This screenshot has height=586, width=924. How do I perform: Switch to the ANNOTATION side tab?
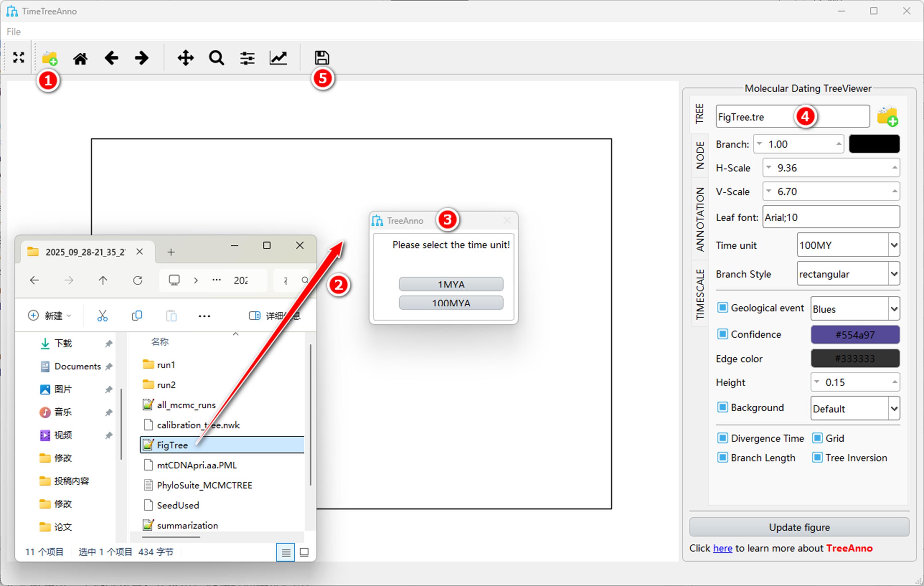[699, 219]
